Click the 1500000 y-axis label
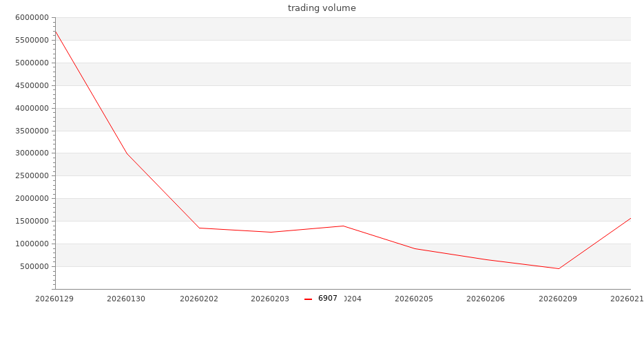Viewport: 644px width, 344px height. click(x=32, y=222)
